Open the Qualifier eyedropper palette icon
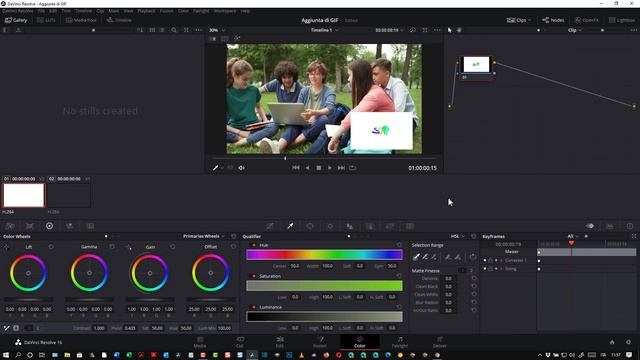Image resolution: width=640 pixels, height=360 pixels. 290,226
